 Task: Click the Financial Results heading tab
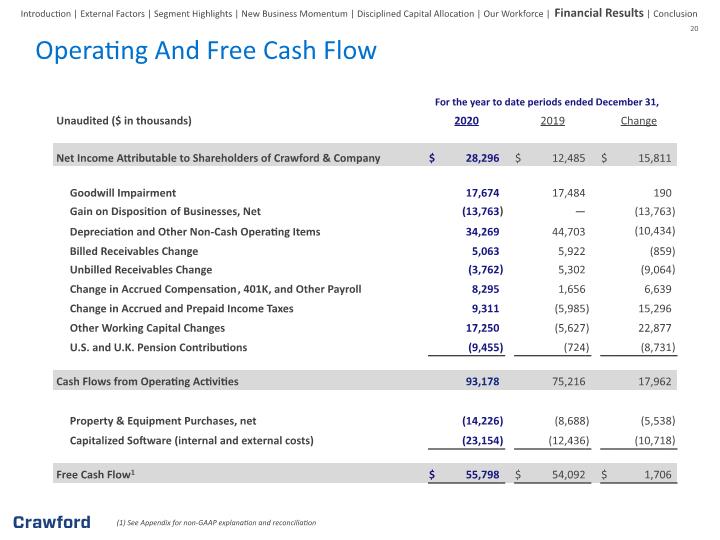click(x=599, y=13)
